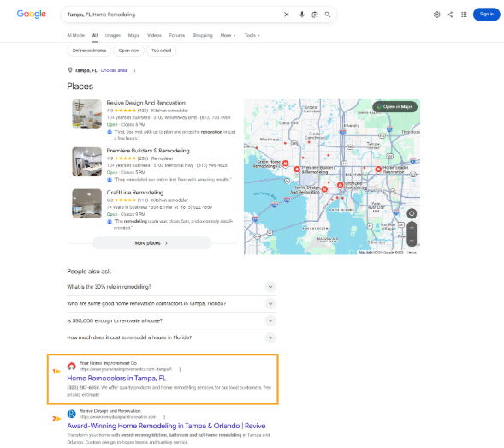
Task: Open the More dropdown menu
Action: click(228, 35)
